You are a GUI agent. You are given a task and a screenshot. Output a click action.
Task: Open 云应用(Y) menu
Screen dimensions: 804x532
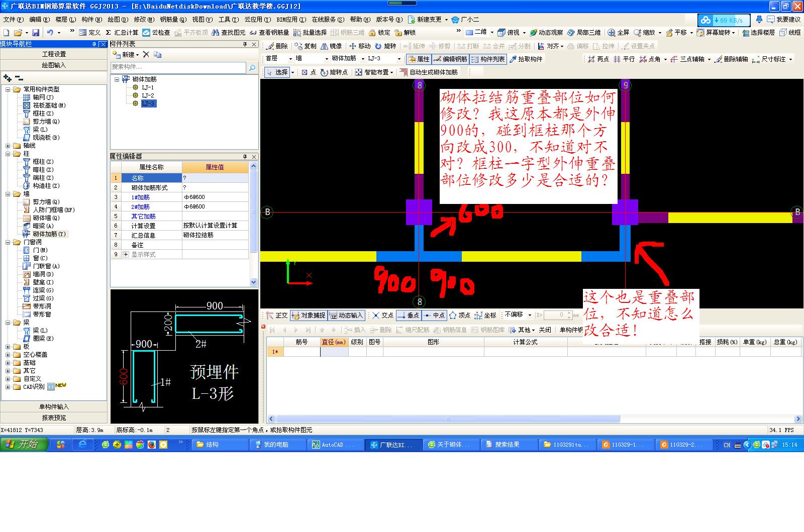coord(257,20)
